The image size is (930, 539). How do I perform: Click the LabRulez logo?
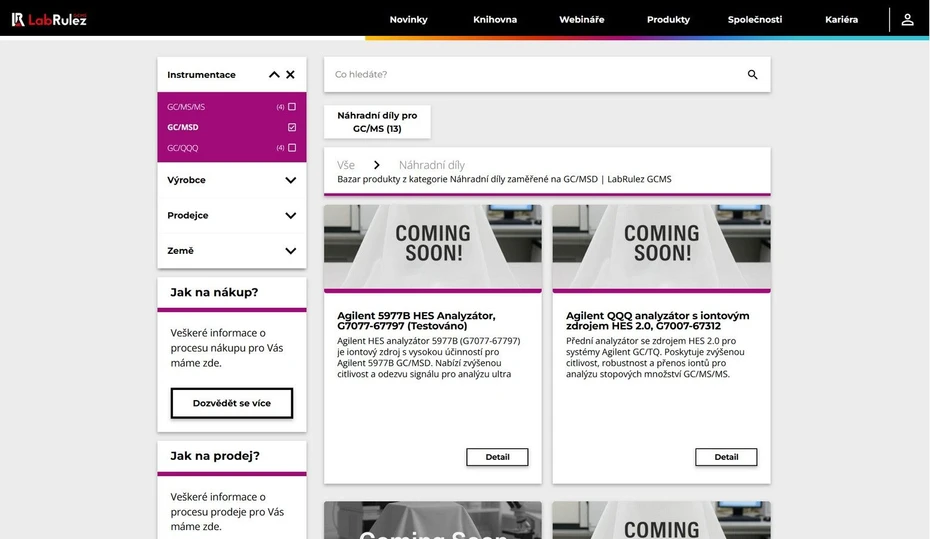click(x=49, y=19)
